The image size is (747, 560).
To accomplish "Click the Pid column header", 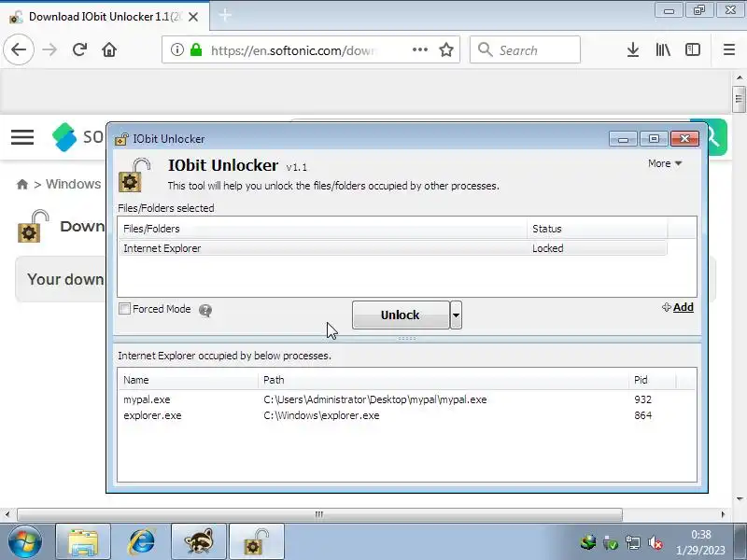I will pos(652,380).
